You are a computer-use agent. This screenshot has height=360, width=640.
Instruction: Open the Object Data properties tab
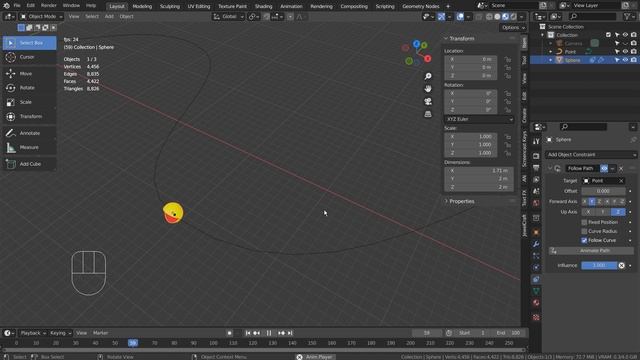[x=536, y=291]
